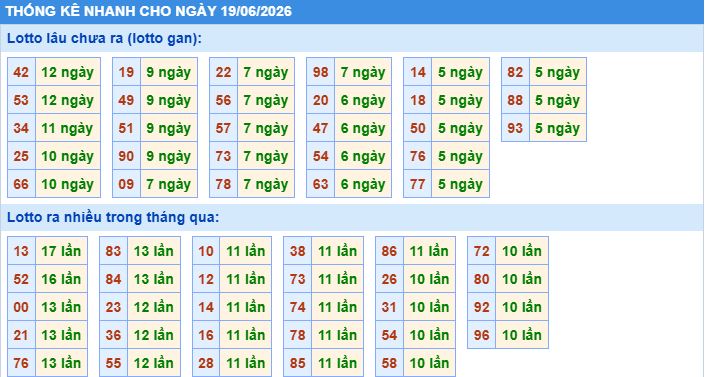Select the "Lotto lâu chưa ra (lotto gan)" section title
Screen dimensions: 705x377
pyautogui.click(x=104, y=38)
